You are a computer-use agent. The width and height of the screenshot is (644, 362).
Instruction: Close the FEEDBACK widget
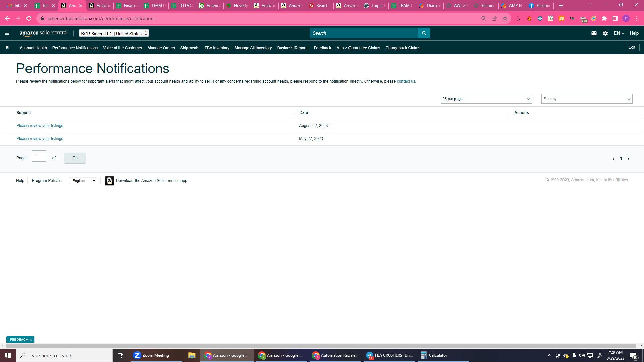tap(31, 340)
